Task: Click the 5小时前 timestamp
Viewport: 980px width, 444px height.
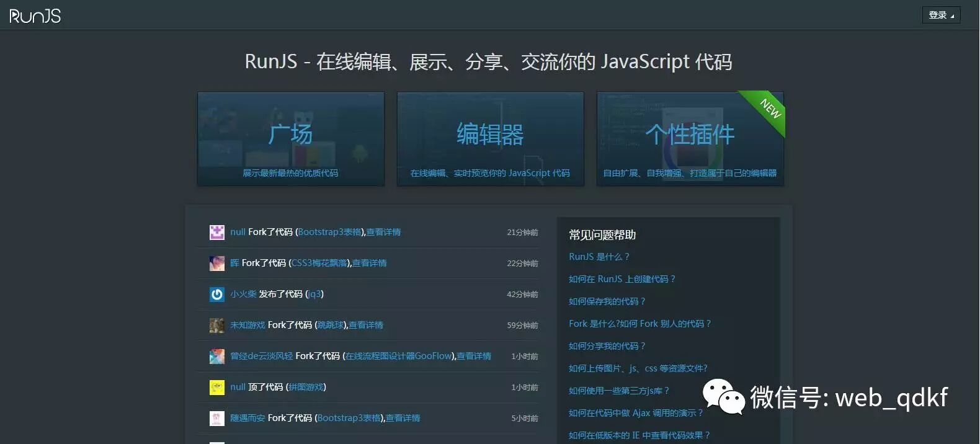Action: tap(525, 419)
